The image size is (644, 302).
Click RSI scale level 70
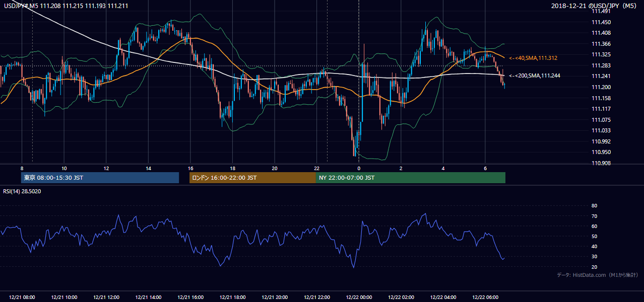coord(594,216)
